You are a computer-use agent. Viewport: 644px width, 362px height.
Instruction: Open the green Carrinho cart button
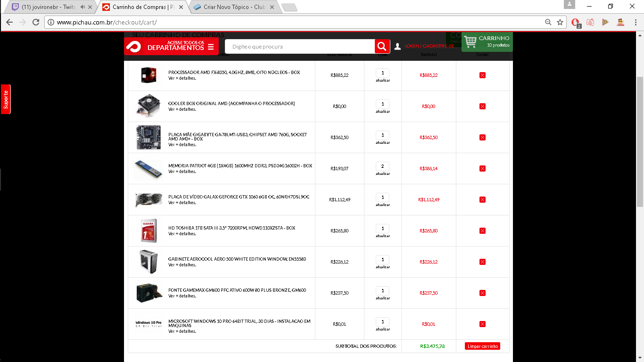point(487,41)
